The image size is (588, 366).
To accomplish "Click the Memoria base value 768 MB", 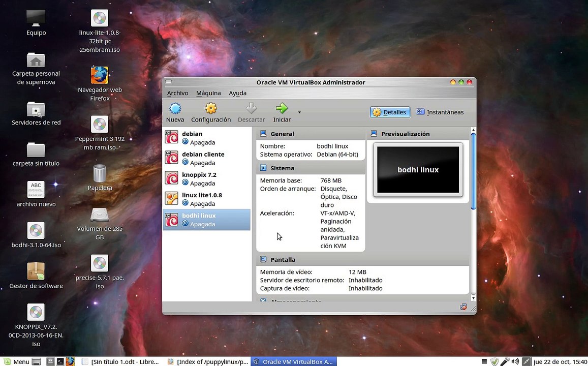I will [331, 180].
